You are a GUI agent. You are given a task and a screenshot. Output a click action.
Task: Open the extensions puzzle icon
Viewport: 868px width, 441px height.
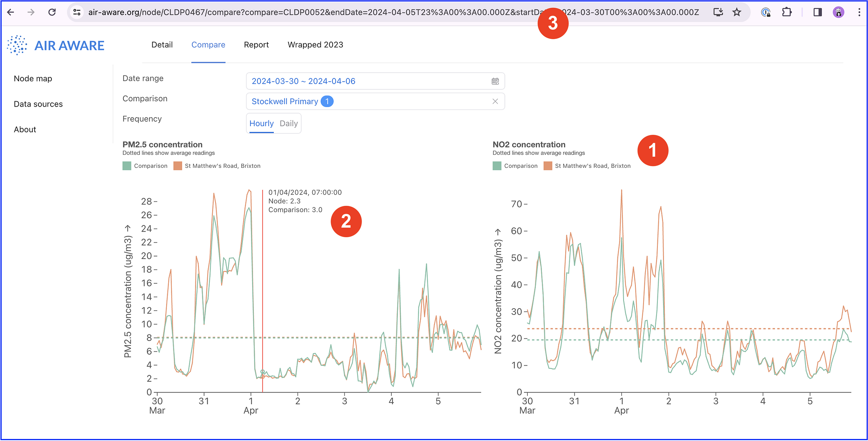[786, 12]
